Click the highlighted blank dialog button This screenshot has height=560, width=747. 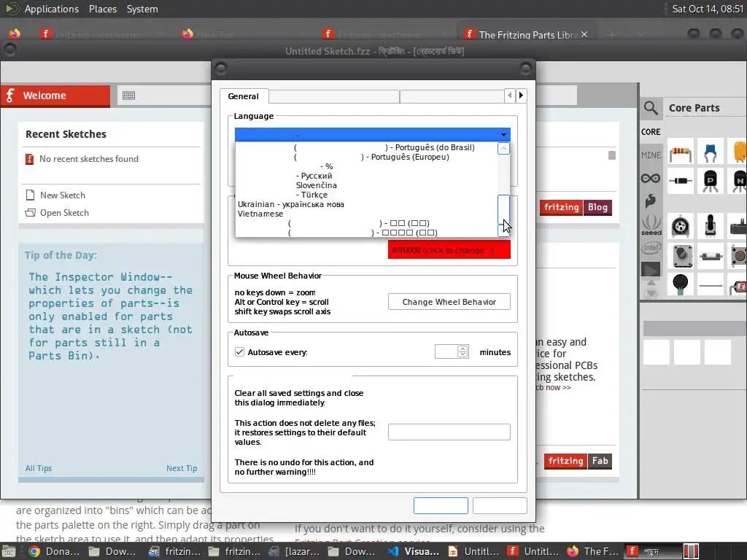pyautogui.click(x=441, y=505)
